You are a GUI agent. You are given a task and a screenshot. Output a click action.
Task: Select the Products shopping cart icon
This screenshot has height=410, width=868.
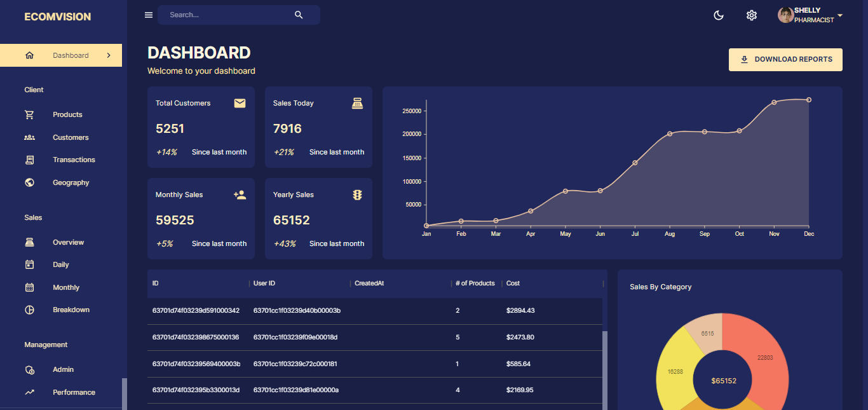click(29, 114)
